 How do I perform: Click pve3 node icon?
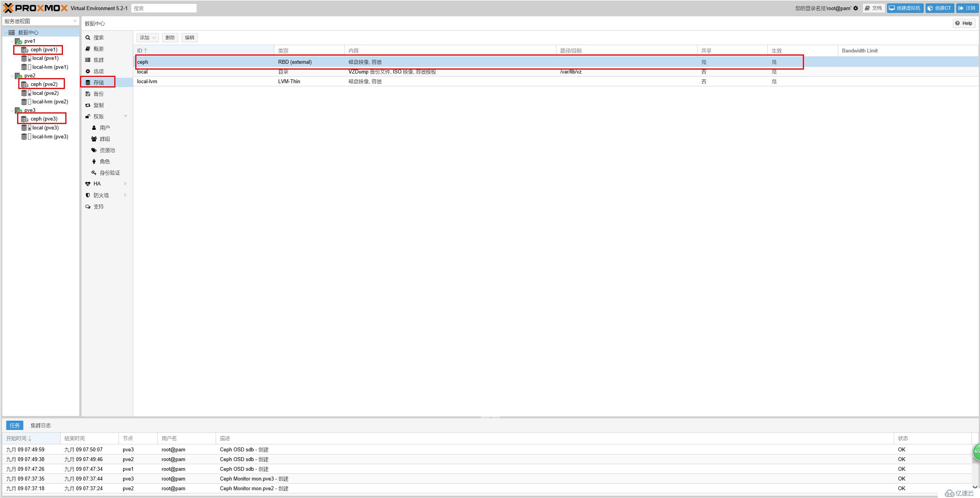[18, 110]
